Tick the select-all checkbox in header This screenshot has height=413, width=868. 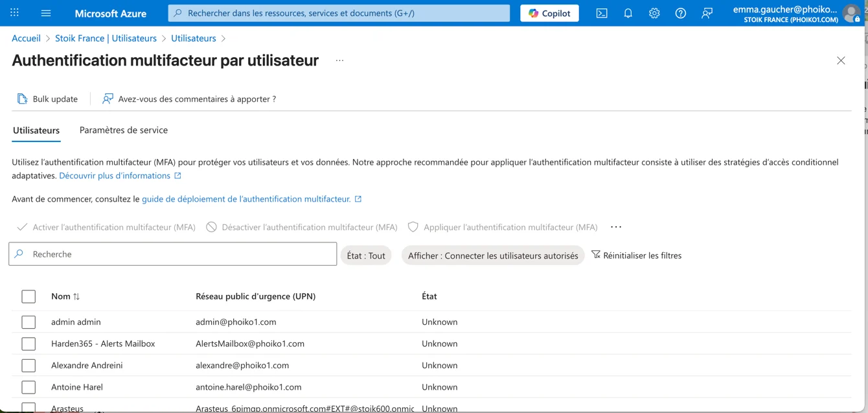click(x=29, y=296)
